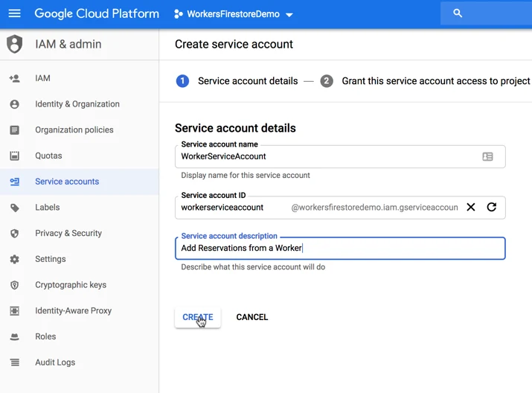The width and height of the screenshot is (532, 393).
Task: Click the Labels tag icon
Action: [x=15, y=208]
